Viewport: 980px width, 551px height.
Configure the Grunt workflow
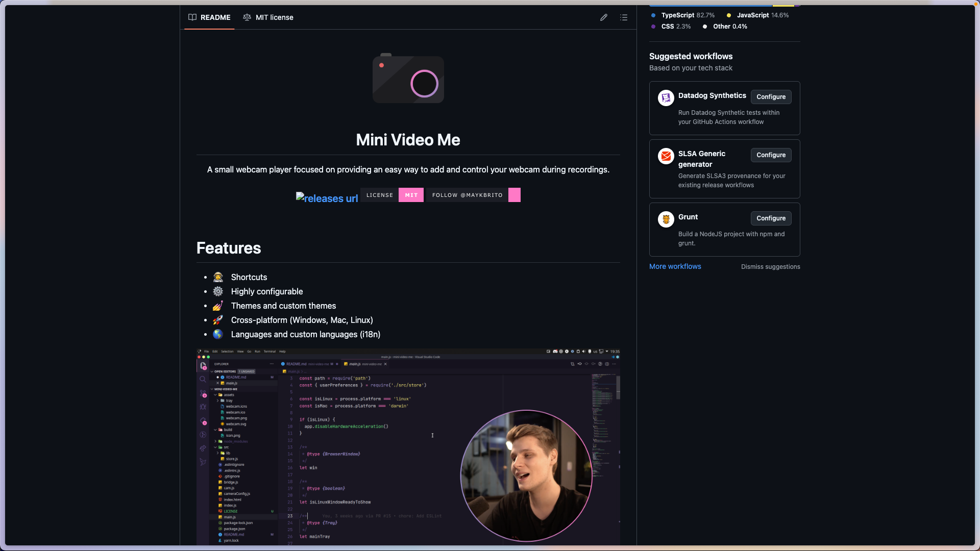771,218
